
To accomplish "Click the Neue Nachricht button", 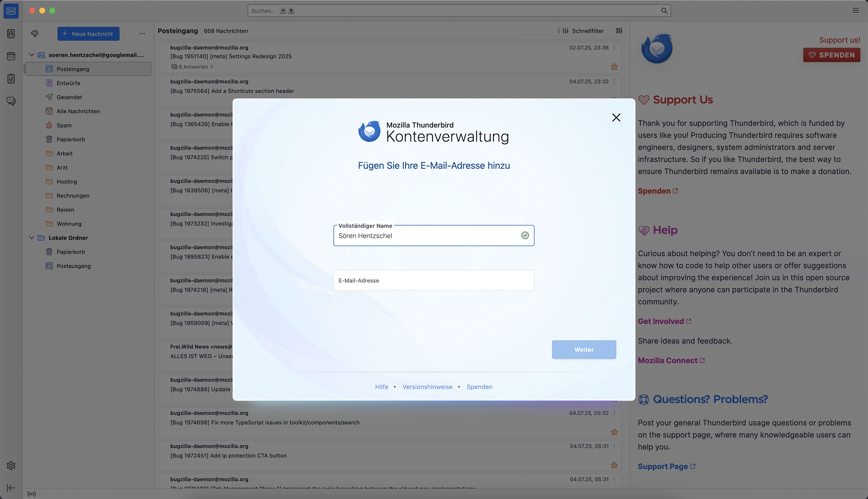I will 88,34.
